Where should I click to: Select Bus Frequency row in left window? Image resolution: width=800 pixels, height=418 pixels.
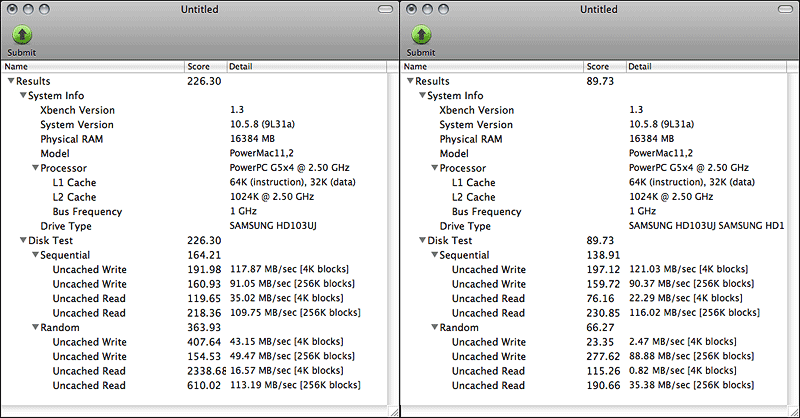tap(87, 212)
